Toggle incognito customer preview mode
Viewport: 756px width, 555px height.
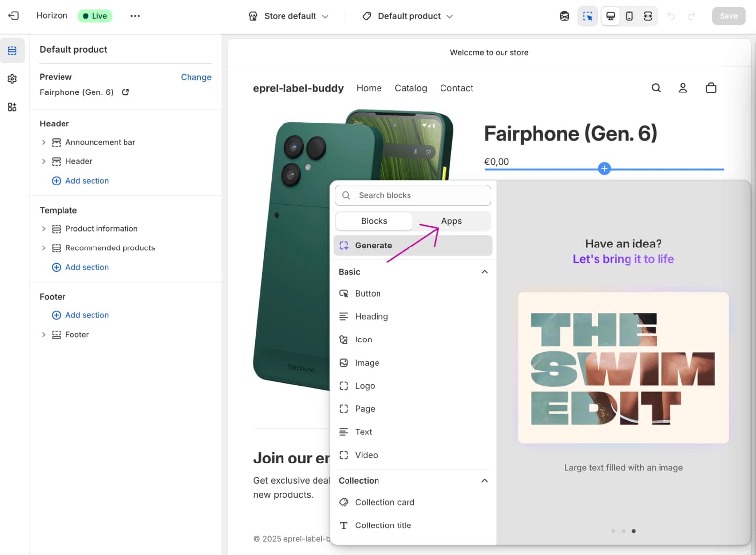tap(564, 16)
